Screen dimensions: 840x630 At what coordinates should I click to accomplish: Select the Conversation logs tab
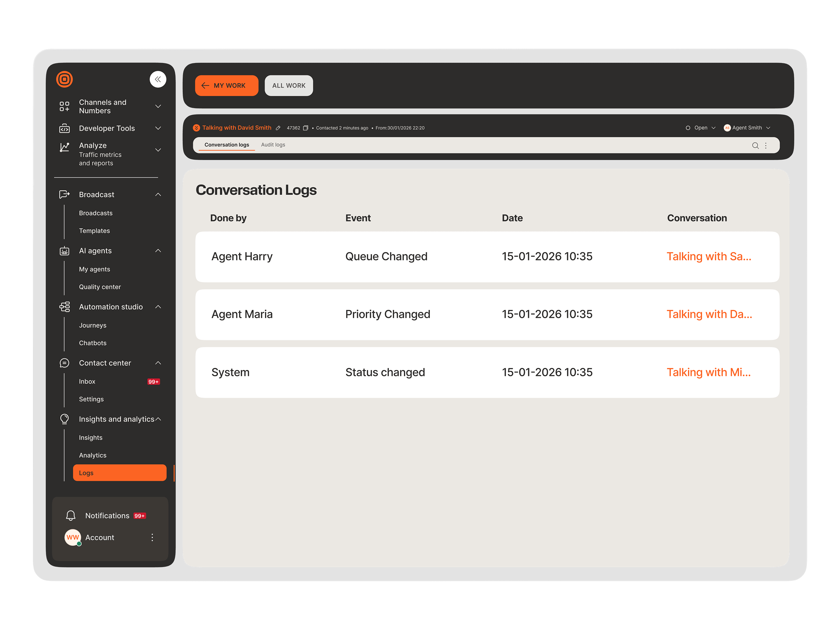click(227, 145)
